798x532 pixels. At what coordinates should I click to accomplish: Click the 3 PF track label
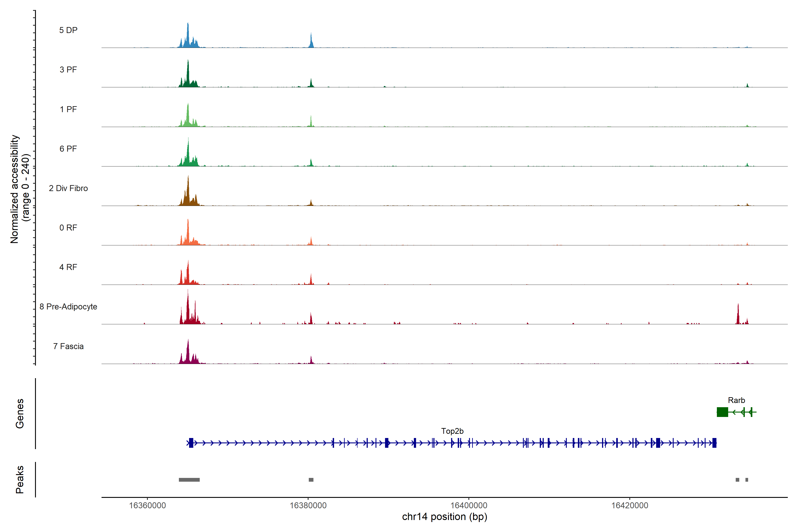click(x=68, y=70)
